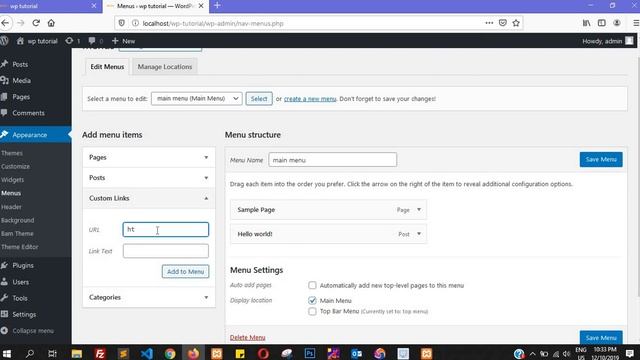The height and width of the screenshot is (360, 640).
Task: Click the top Save Menu button
Action: (x=601, y=160)
